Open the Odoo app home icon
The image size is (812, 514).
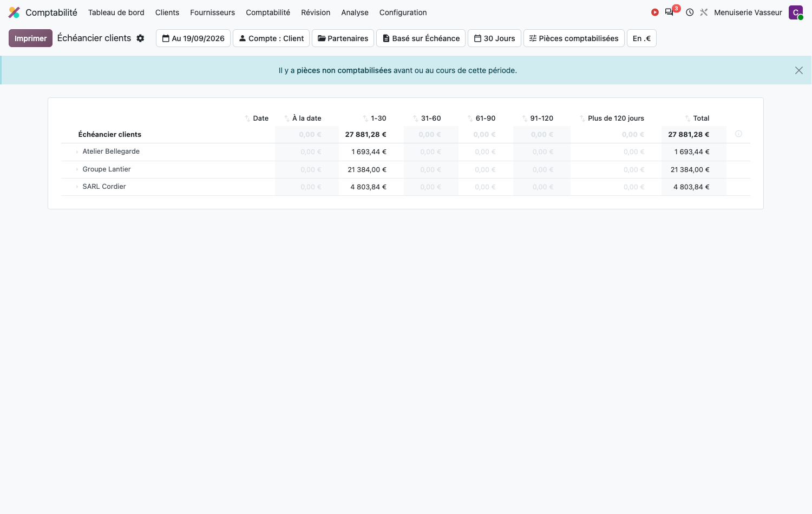click(14, 12)
